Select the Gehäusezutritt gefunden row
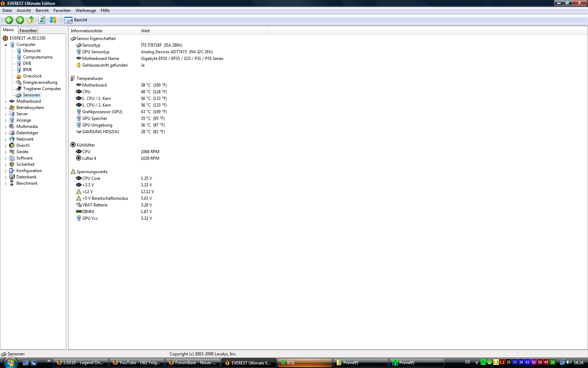588x368 pixels. click(110, 65)
